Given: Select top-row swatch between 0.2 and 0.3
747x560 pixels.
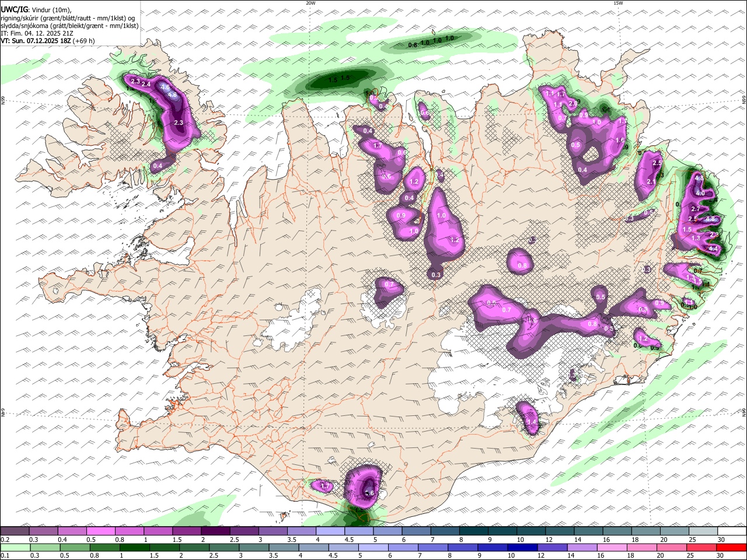Looking at the screenshot, I should (15, 531).
